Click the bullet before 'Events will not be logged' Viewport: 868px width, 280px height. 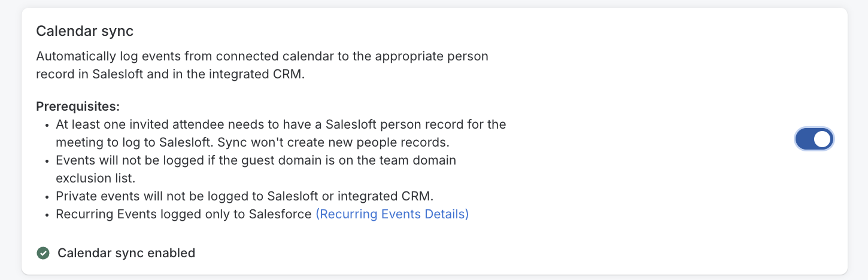coord(47,161)
